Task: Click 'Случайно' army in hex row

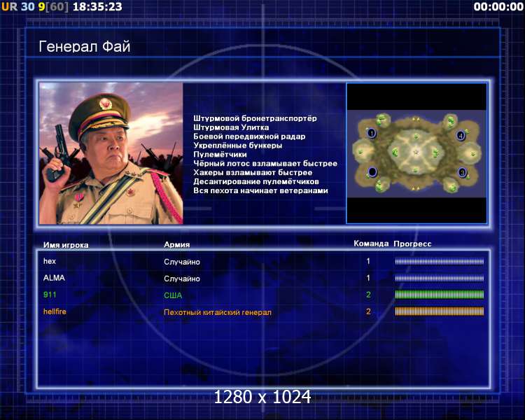Action: pyautogui.click(x=182, y=262)
